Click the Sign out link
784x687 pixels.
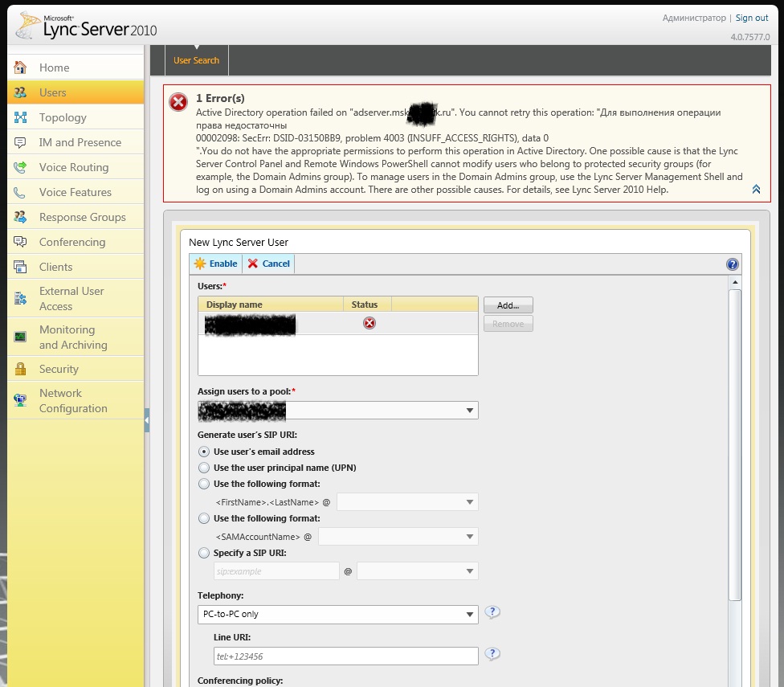[x=752, y=18]
